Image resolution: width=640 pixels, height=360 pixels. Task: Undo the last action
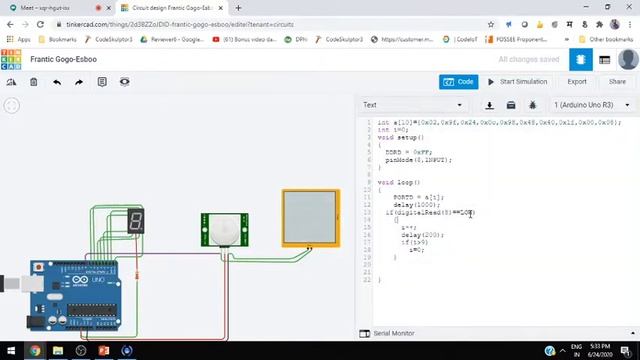[57, 82]
